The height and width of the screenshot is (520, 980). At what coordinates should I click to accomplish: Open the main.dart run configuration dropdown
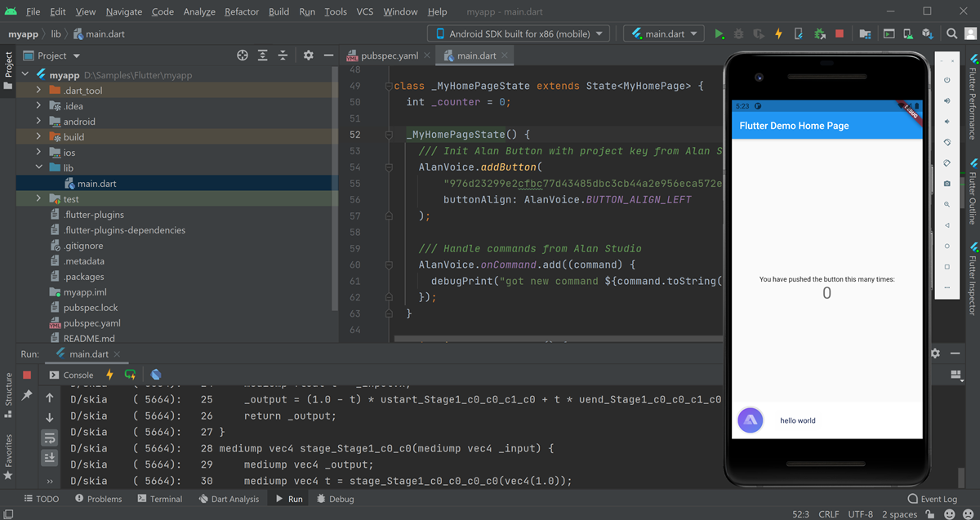click(x=664, y=34)
